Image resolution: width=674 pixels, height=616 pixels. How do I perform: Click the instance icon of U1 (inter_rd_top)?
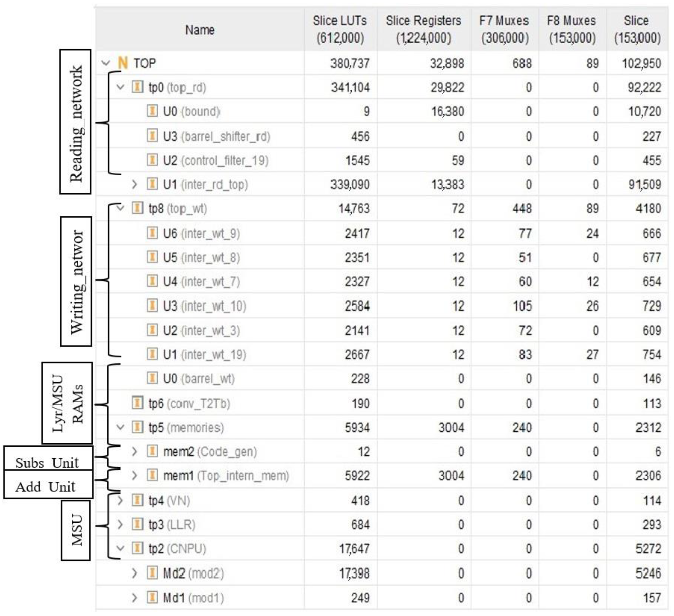[x=152, y=184]
